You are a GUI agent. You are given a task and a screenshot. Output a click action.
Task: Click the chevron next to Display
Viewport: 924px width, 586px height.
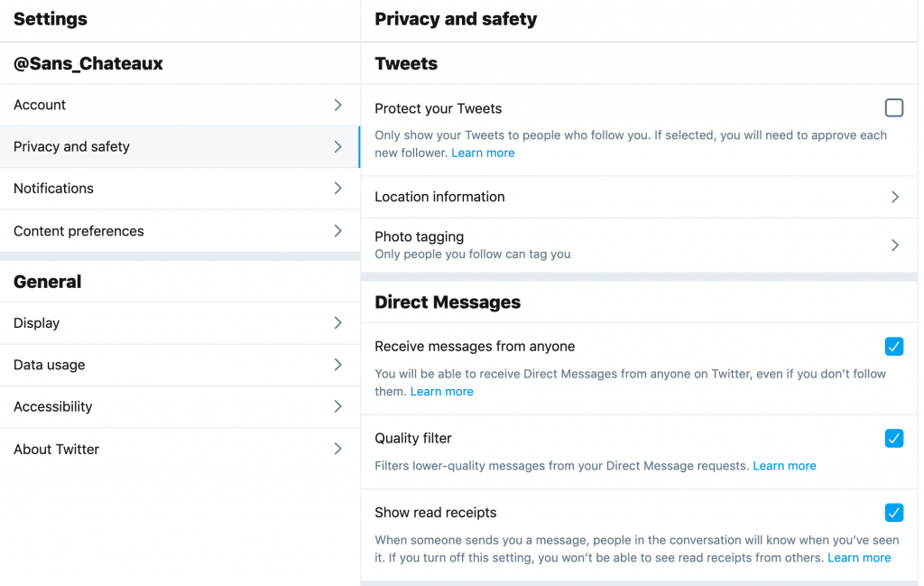[x=337, y=323]
